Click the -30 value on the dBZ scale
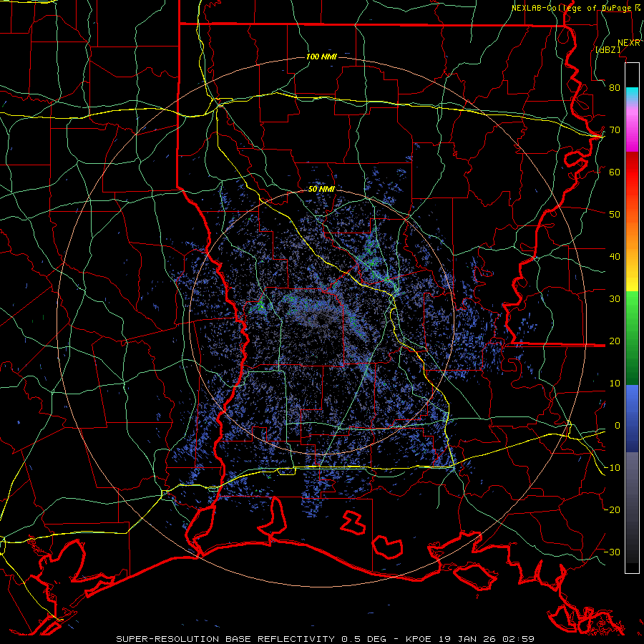 pos(612,552)
